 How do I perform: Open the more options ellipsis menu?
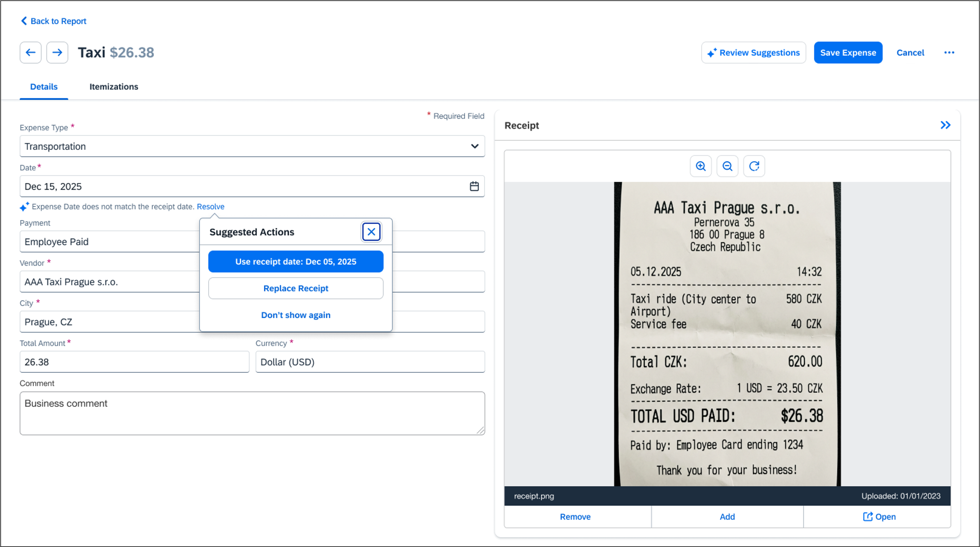pyautogui.click(x=949, y=53)
